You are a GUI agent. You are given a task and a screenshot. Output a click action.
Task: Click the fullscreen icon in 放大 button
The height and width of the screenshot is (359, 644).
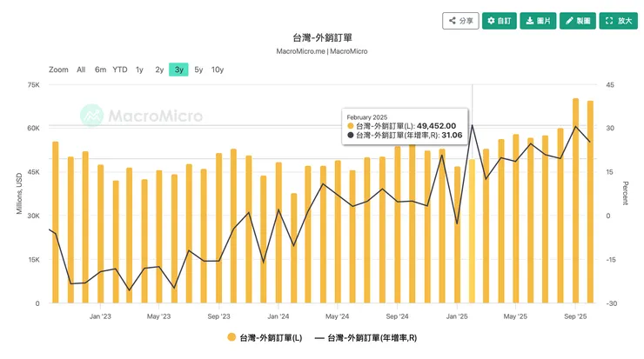[609, 21]
